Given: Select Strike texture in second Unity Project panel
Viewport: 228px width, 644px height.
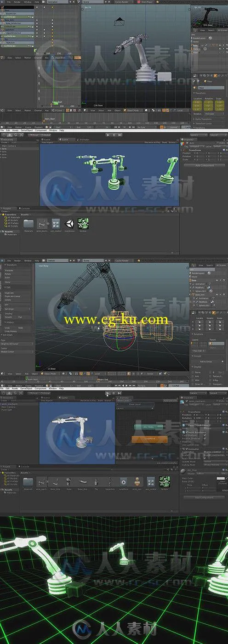Looking at the screenshot, I should coord(164,483).
